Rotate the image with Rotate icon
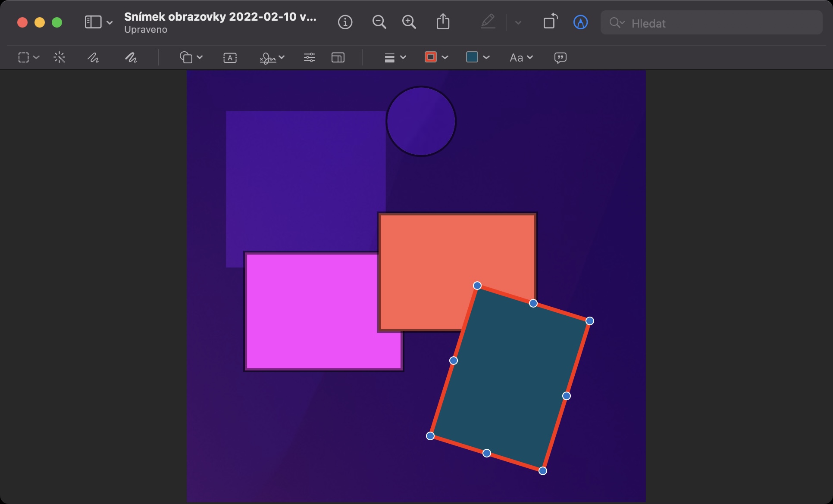The width and height of the screenshot is (833, 504). pyautogui.click(x=550, y=22)
